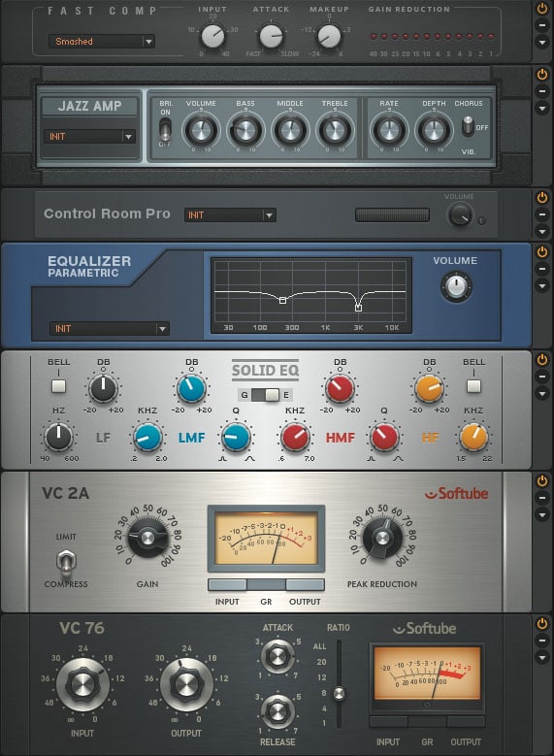
Task: Expand the Jazz Amp module options arrow
Action: 542,109
